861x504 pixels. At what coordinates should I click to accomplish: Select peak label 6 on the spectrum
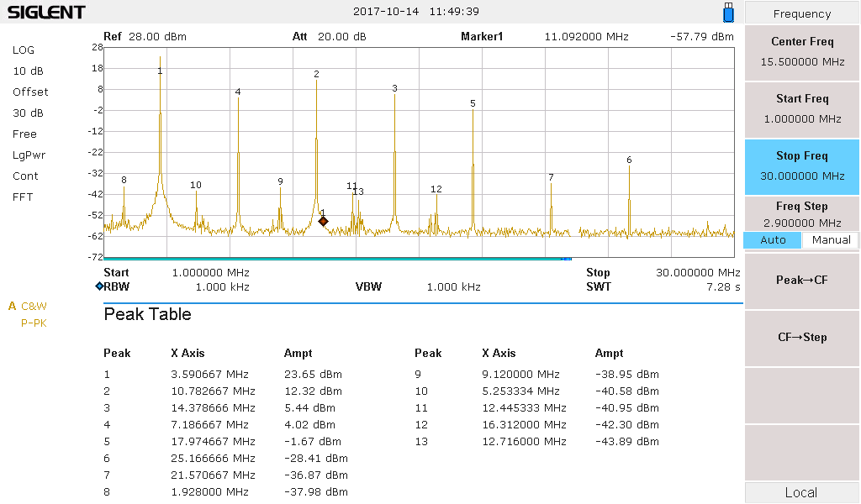(629, 160)
